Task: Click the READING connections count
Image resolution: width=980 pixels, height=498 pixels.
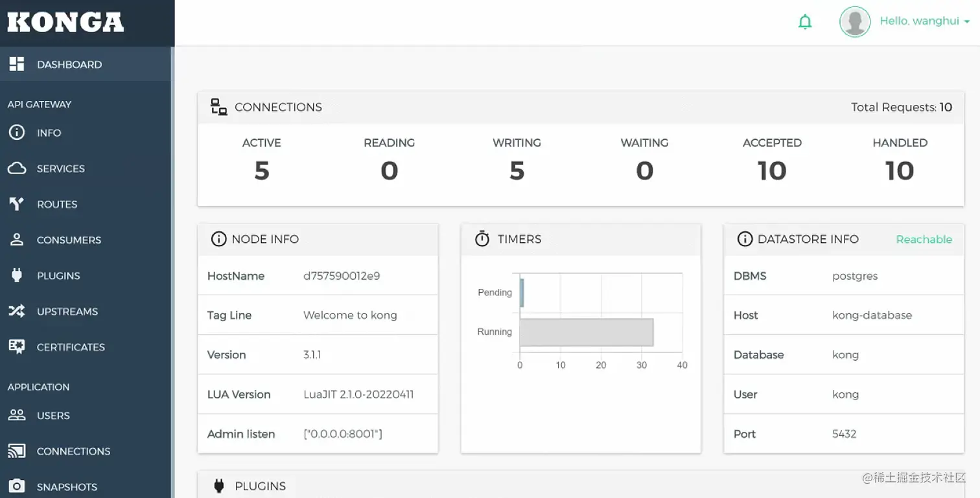Action: 389,170
